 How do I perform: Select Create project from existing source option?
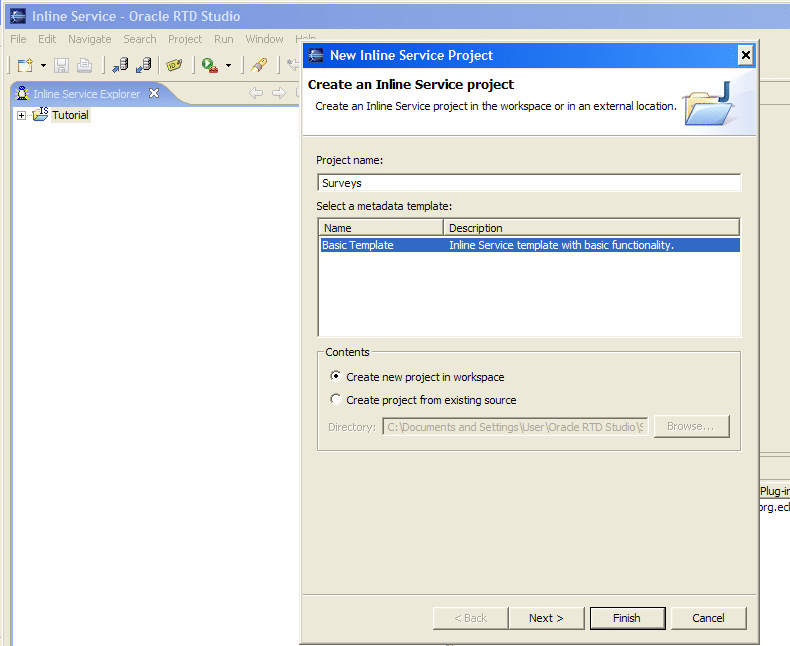tap(335, 400)
